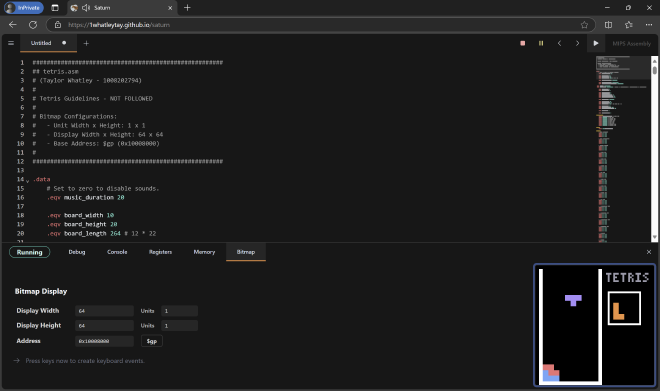This screenshot has width=660, height=391.
Task: Click the MIPS Assembly language label
Action: click(631, 44)
